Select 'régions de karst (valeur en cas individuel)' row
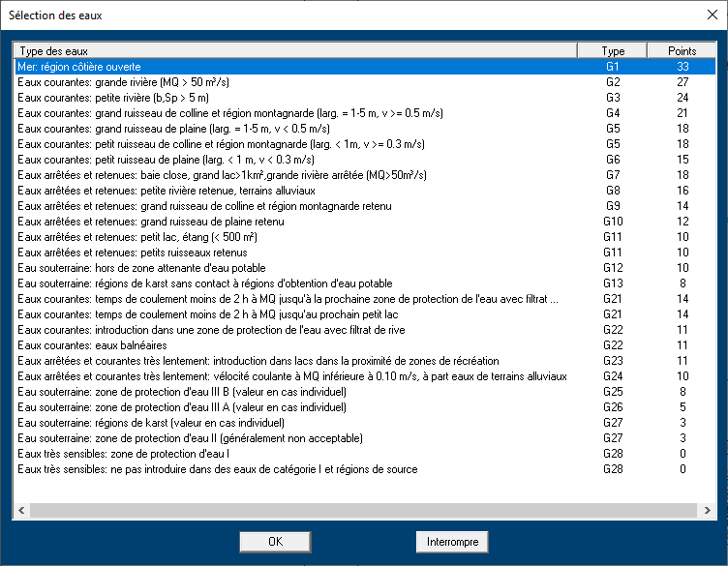Viewport: 728px width, 566px height. [x=365, y=423]
